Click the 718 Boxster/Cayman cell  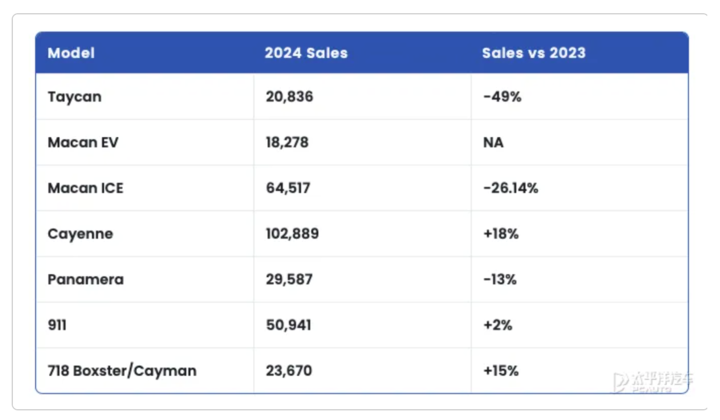pos(122,371)
